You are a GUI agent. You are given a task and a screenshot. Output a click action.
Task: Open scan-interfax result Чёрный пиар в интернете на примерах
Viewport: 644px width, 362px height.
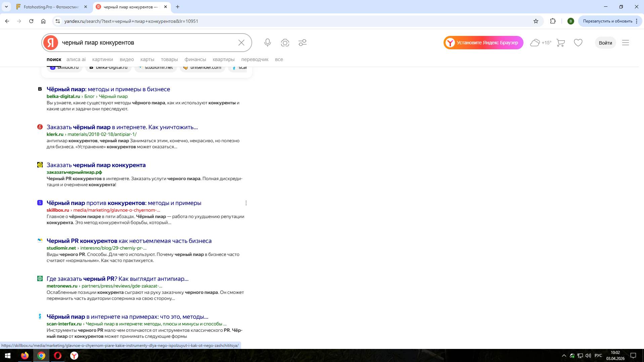pos(127,317)
